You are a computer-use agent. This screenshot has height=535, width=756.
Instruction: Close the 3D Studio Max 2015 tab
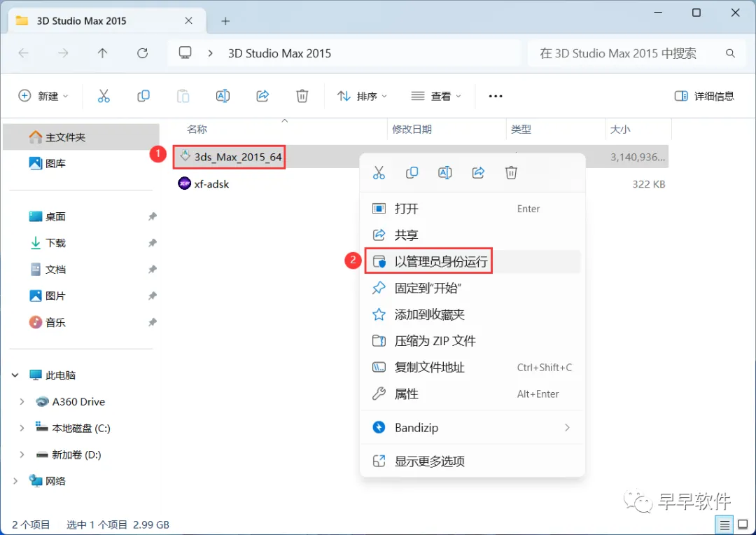tap(188, 21)
